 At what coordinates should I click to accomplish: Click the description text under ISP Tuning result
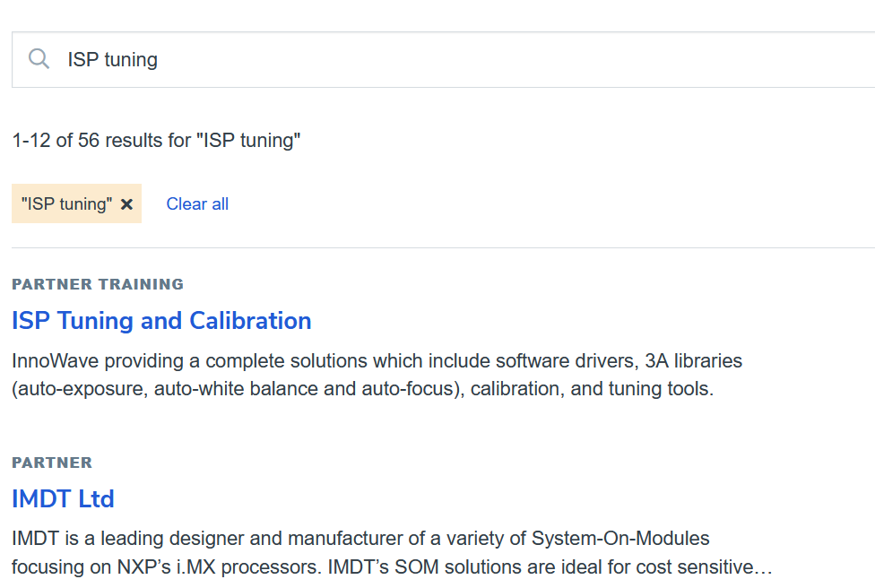pyautogui.click(x=377, y=375)
